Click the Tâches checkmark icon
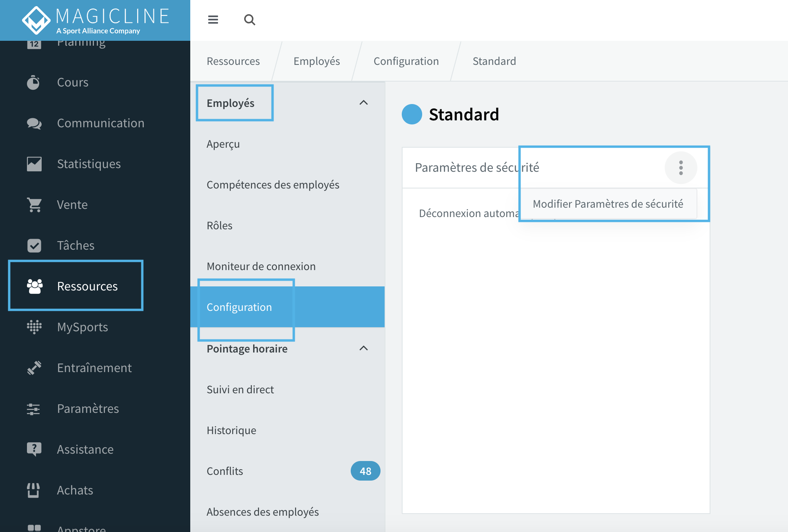The width and height of the screenshot is (788, 532). [34, 246]
